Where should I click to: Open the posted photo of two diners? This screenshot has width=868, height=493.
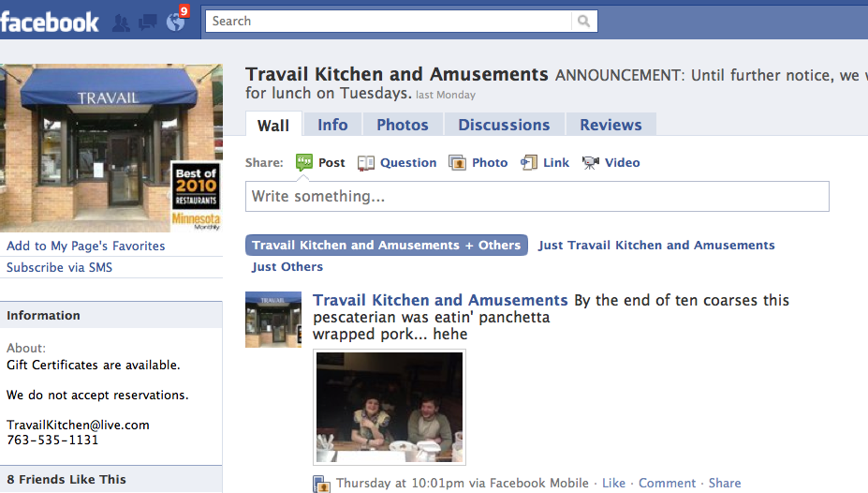[390, 407]
